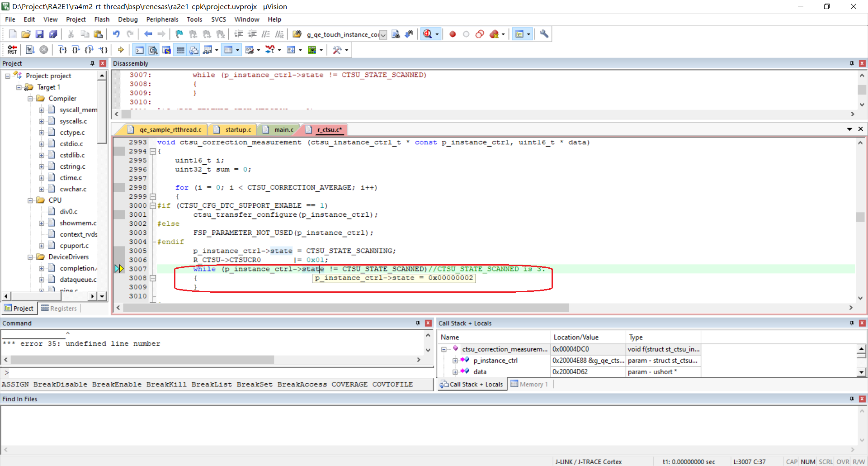This screenshot has height=466, width=868.
Task: Click the Reset CPU (RST) toolbar icon
Action: tap(12, 50)
